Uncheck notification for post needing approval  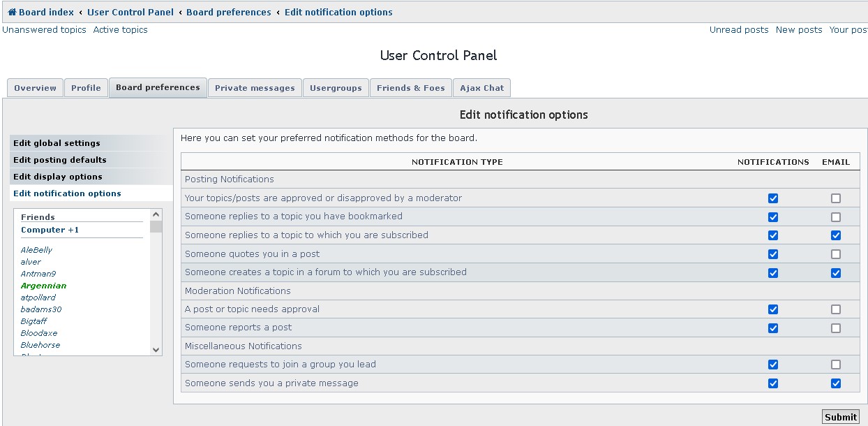pyautogui.click(x=773, y=309)
